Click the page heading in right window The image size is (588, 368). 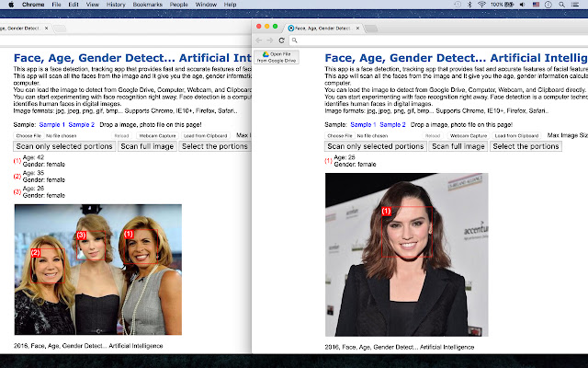tap(456, 58)
